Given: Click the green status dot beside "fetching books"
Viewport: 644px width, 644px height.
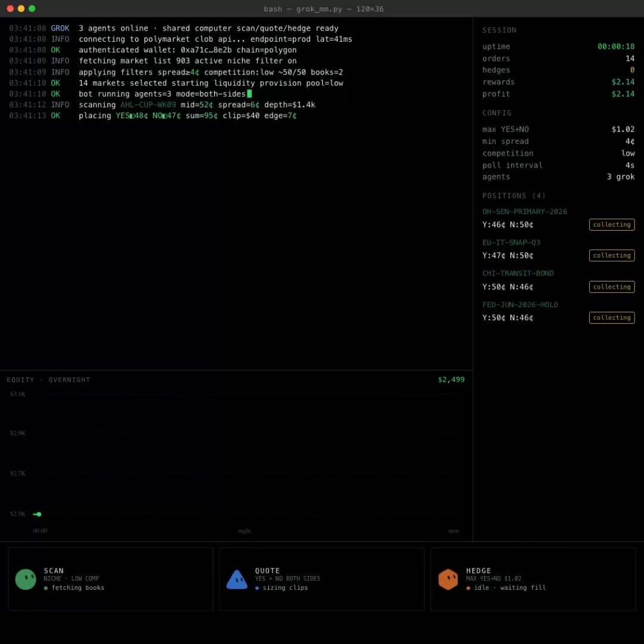Looking at the screenshot, I should point(45,588).
